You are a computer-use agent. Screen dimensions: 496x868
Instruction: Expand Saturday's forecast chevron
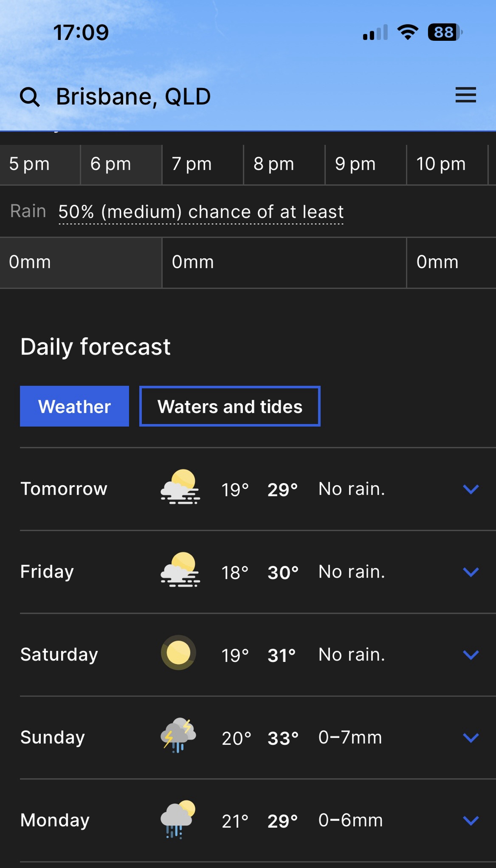pos(471,654)
